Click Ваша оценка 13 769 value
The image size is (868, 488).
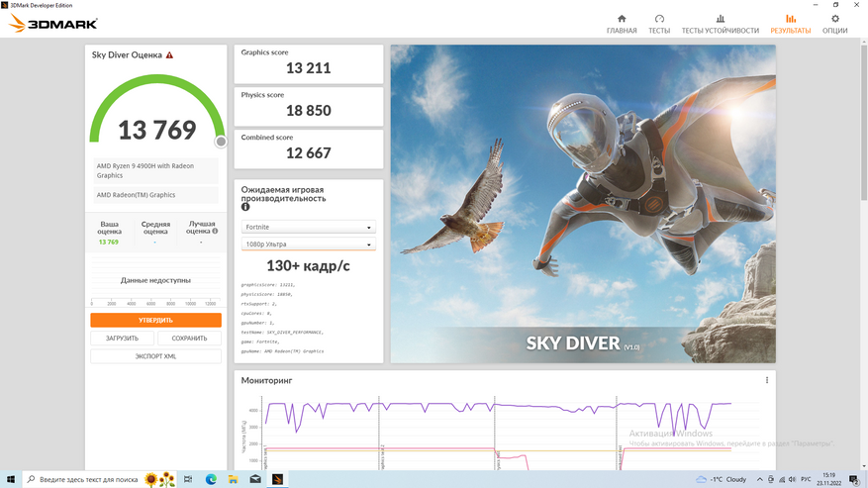[109, 243]
